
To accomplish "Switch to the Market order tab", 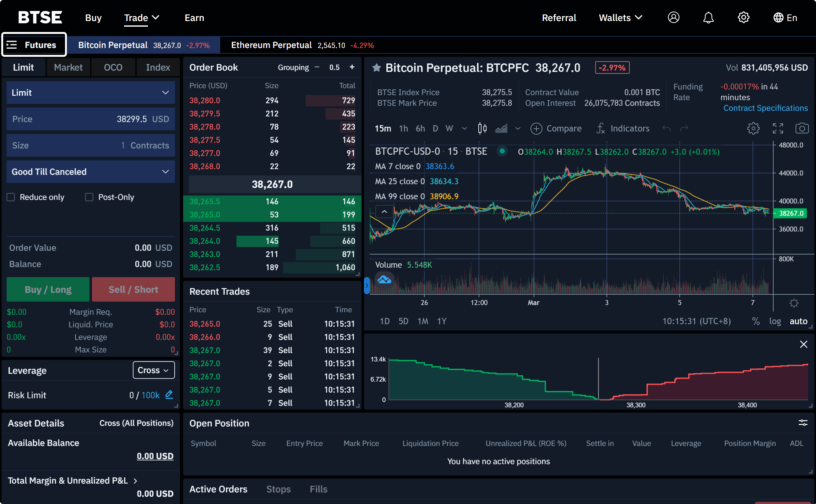I will pyautogui.click(x=68, y=67).
